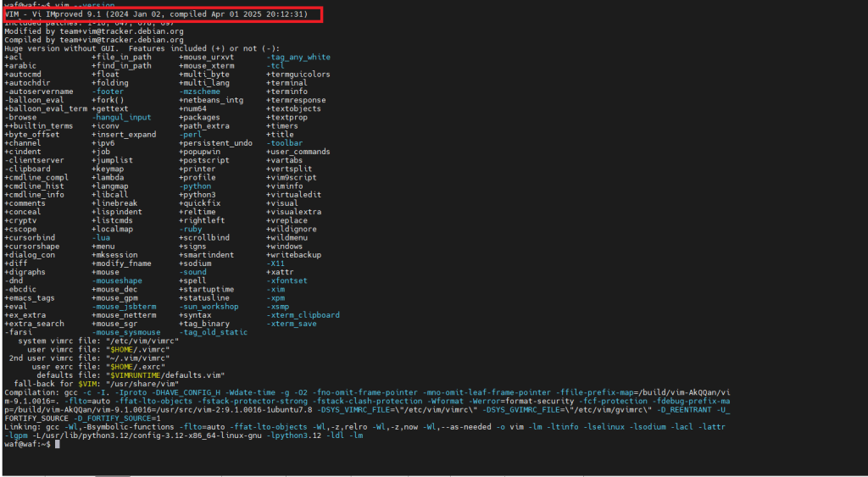This screenshot has height=477, width=868.
Task: Select the '-lua' feature entry
Action: tap(101, 237)
